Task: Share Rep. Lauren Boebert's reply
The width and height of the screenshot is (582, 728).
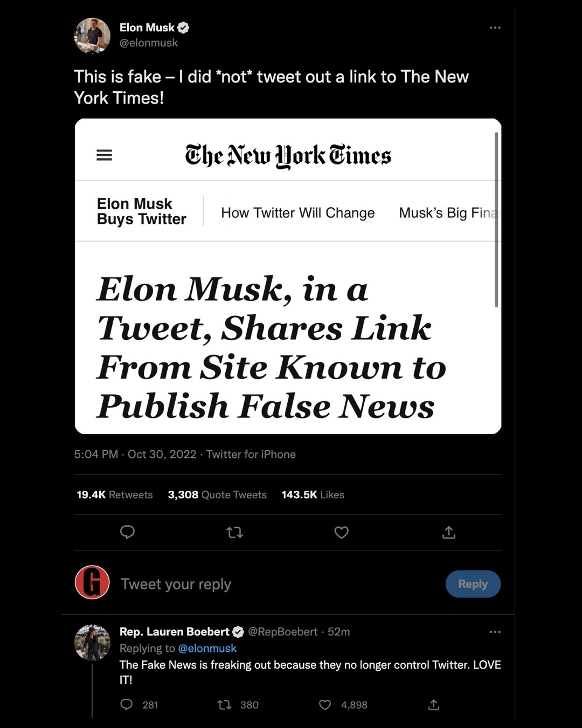Action: point(434,704)
